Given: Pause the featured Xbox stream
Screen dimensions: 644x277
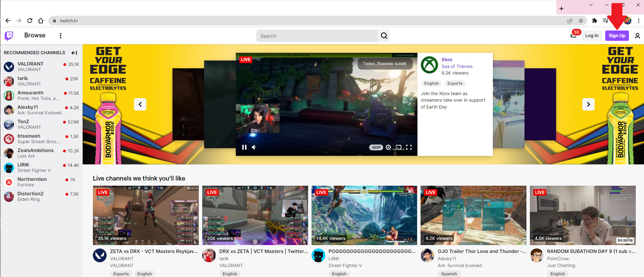Looking at the screenshot, I should pyautogui.click(x=244, y=147).
